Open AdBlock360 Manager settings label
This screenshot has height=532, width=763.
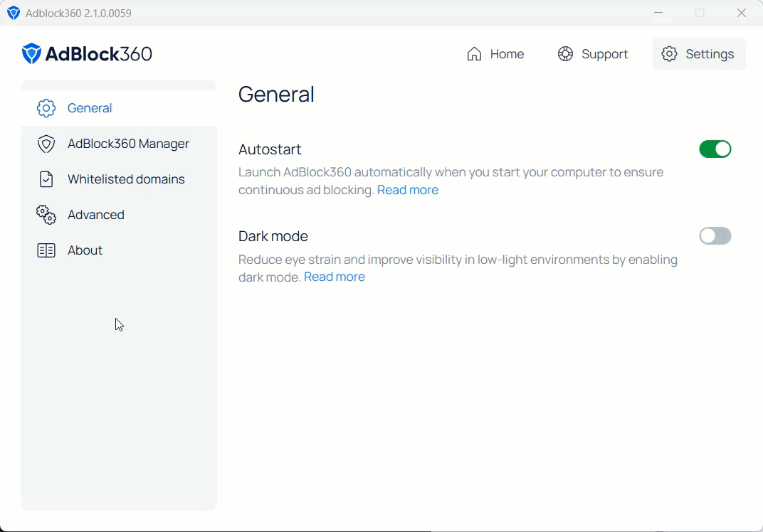coord(128,144)
